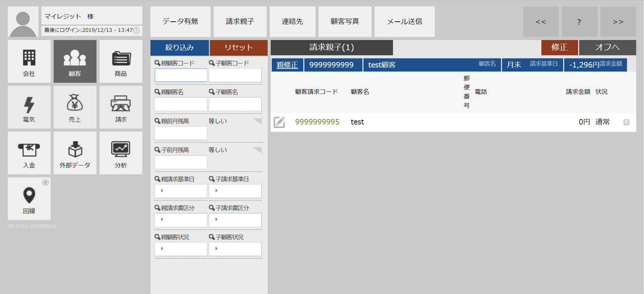Click search icon of 親請求基準日

[x=157, y=179]
